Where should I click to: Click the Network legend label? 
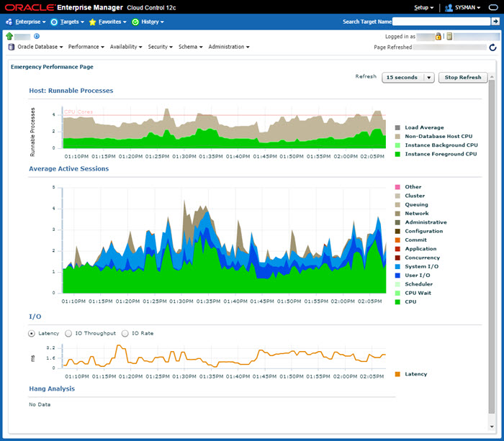(x=417, y=213)
